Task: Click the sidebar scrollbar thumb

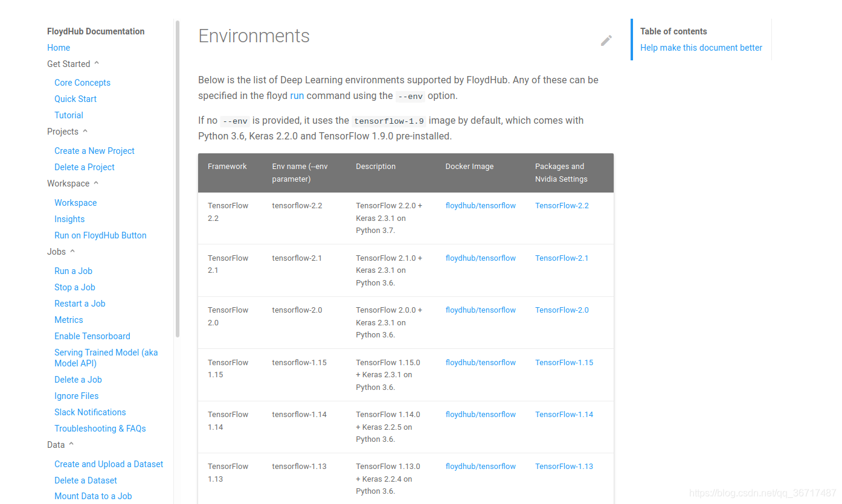Action: coord(178,179)
